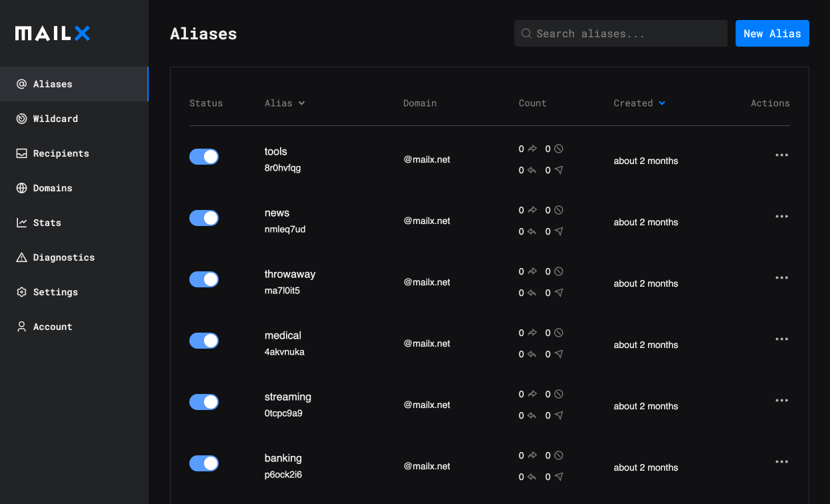Disable the tools alias toggle
The image size is (830, 504).
pos(204,157)
